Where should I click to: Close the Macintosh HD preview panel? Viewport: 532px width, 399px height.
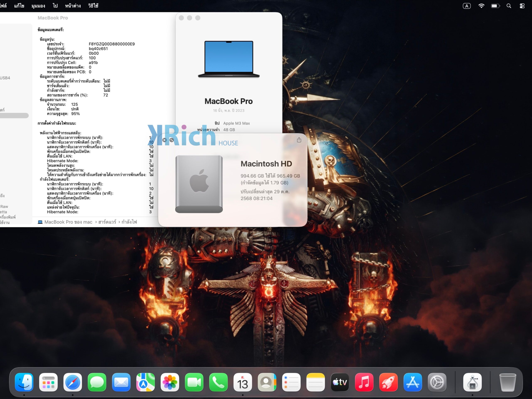click(165, 140)
